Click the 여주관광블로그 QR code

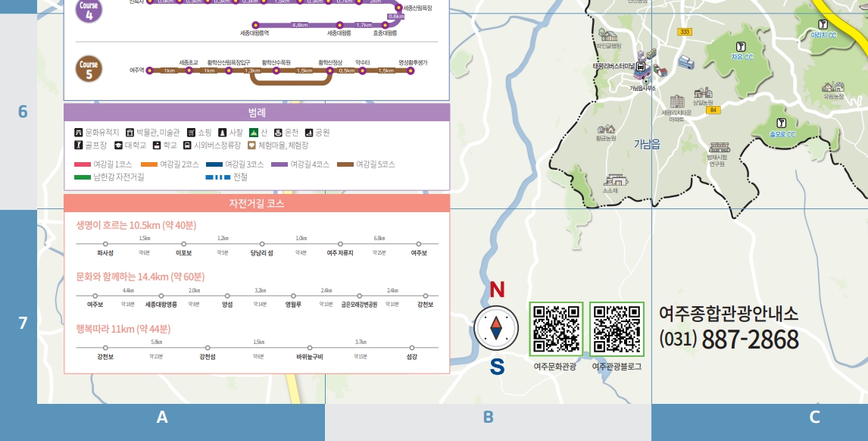617,329
